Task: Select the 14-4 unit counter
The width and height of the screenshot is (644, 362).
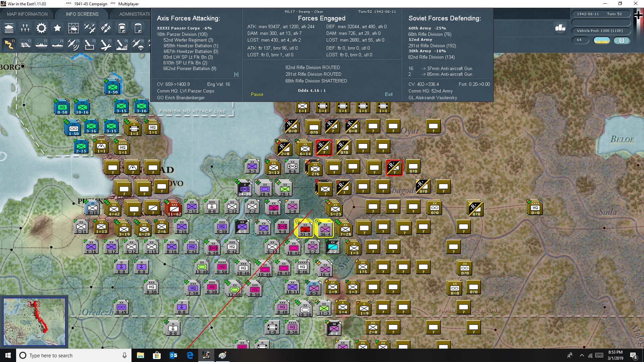Action: pos(273,207)
